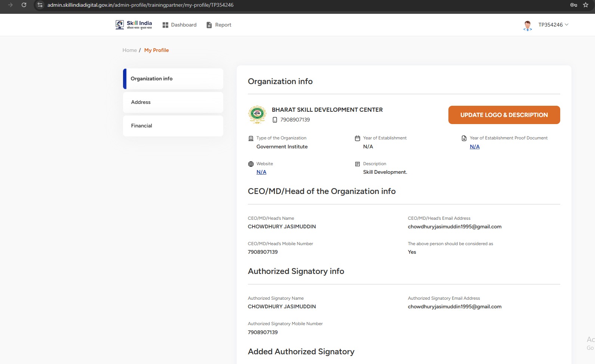The height and width of the screenshot is (364, 595).
Task: Click the Organization info section heading
Action: click(280, 81)
